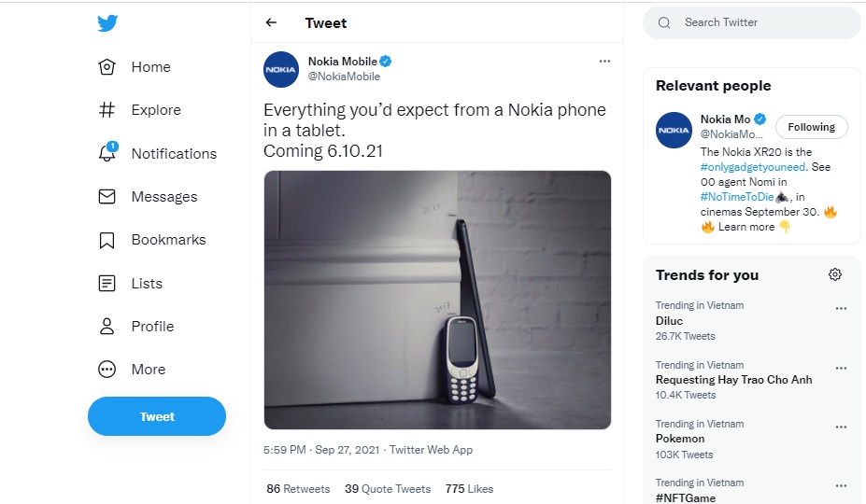Open Explore hashtag icon

click(106, 110)
